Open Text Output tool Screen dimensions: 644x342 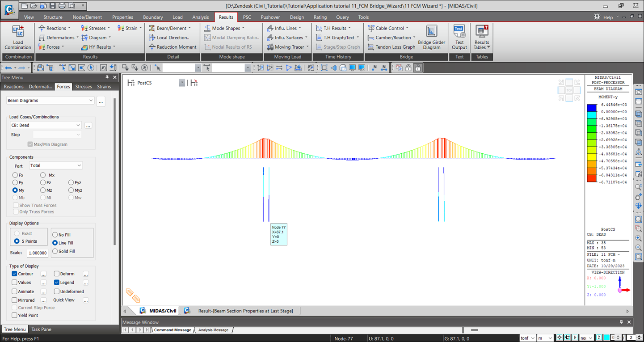click(x=459, y=38)
